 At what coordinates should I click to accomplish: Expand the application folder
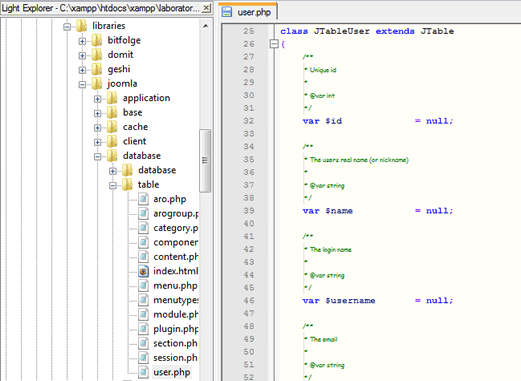(97, 99)
